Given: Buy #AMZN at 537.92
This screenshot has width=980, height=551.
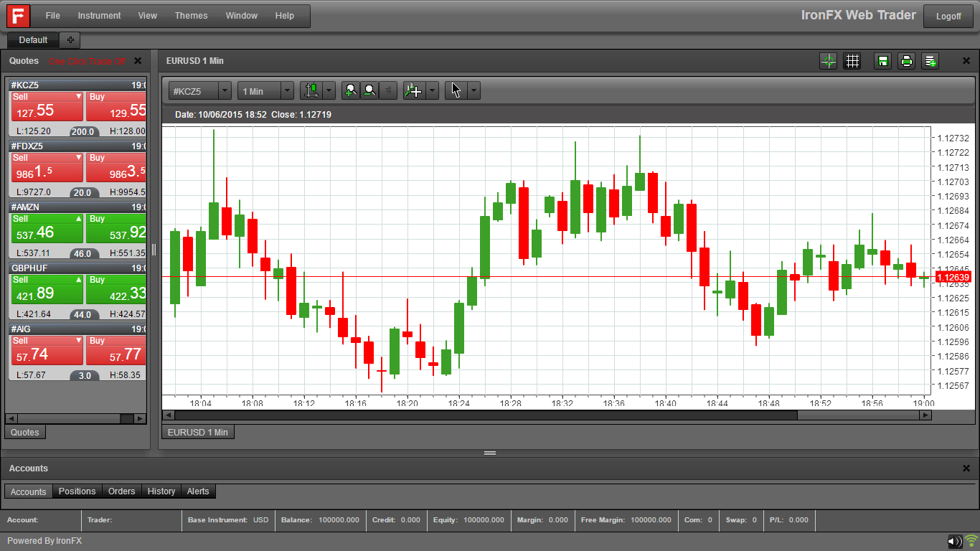Looking at the screenshot, I should click(x=116, y=228).
